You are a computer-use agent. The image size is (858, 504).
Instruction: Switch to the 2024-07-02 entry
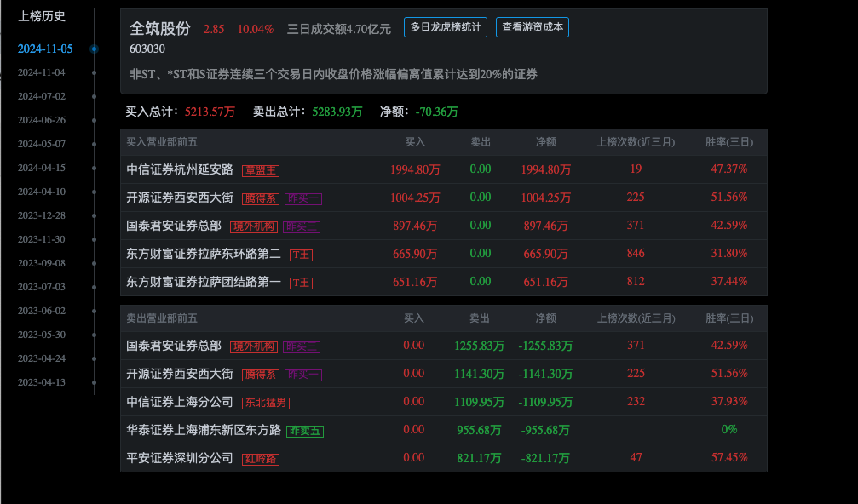45,96
